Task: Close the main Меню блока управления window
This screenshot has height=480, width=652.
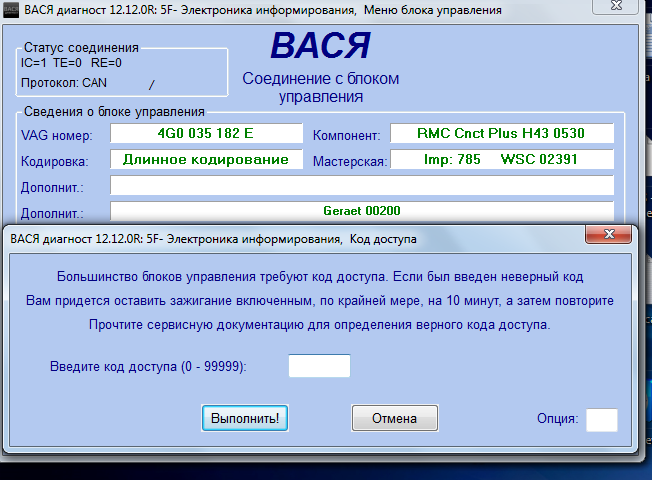Action: point(617,6)
